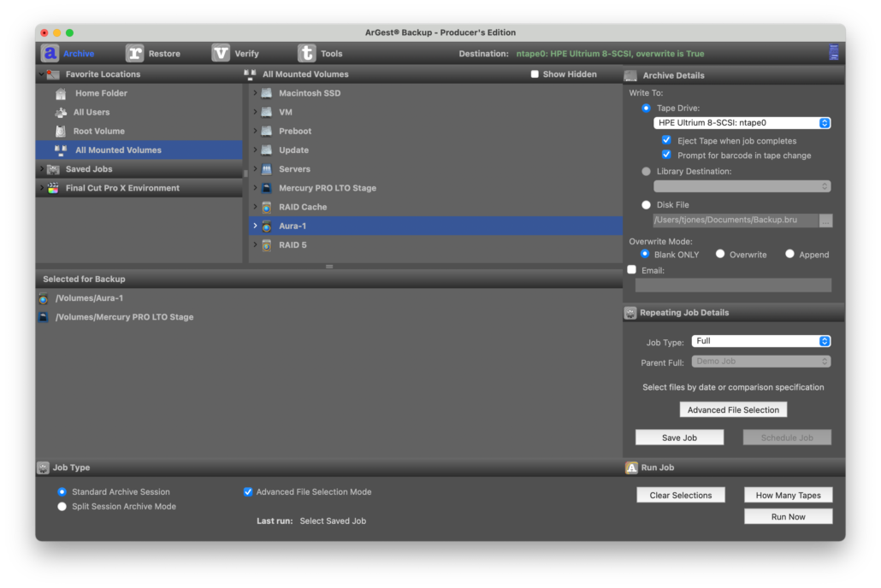
Task: Open Tools via the 't' icon
Action: click(x=306, y=54)
